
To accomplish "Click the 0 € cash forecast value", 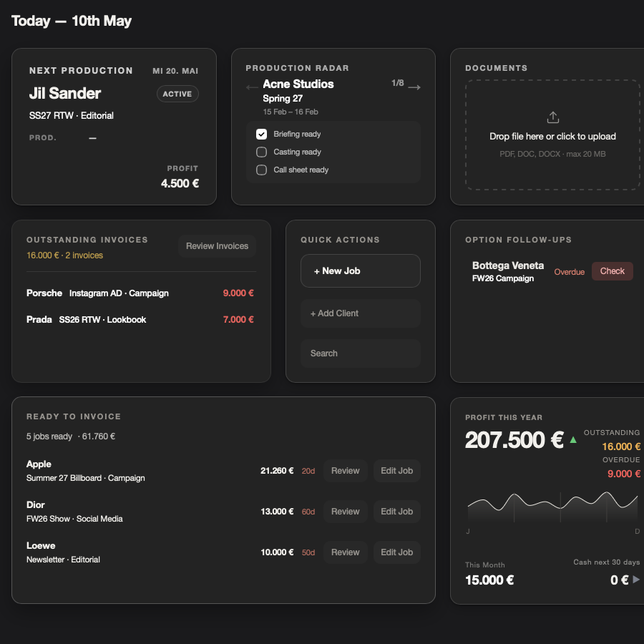I will 620,580.
